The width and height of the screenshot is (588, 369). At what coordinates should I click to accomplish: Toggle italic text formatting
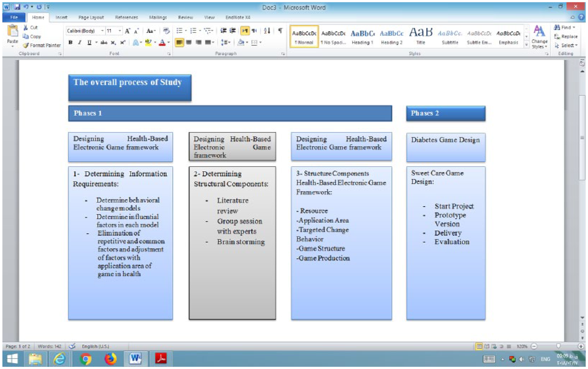pyautogui.click(x=80, y=42)
